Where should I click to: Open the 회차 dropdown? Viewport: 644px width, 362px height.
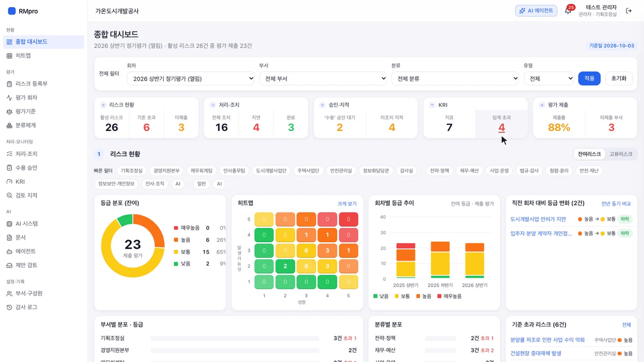[x=191, y=78]
